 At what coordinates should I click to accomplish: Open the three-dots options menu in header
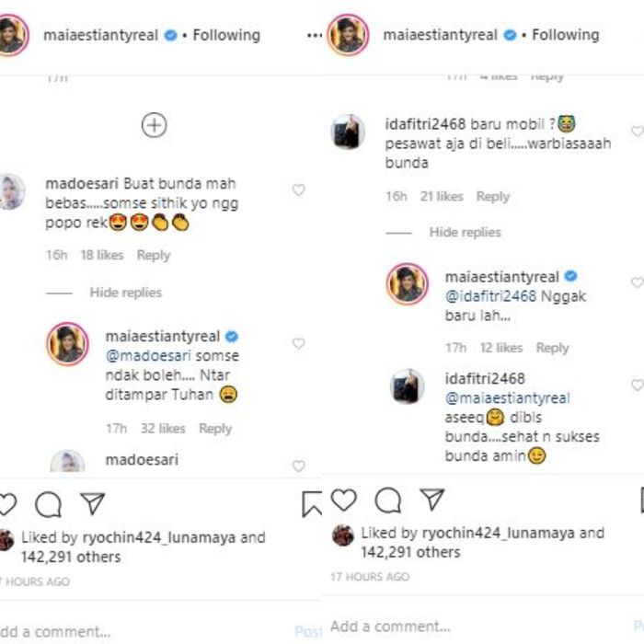point(315,36)
